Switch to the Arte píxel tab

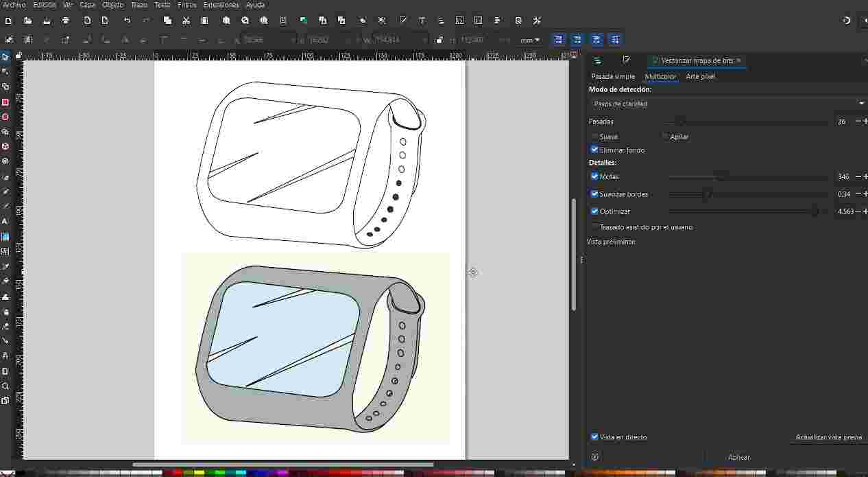click(x=700, y=76)
